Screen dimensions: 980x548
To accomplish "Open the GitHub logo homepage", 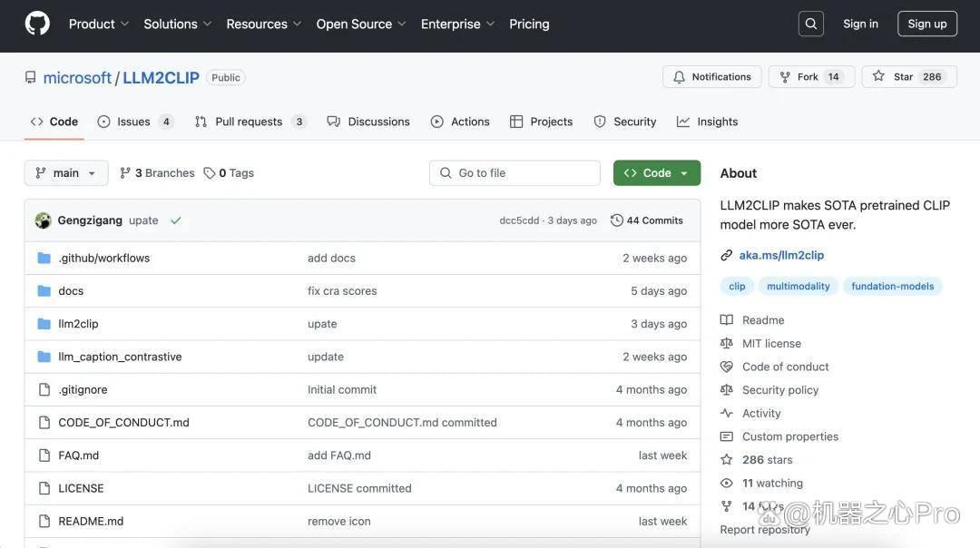I will tap(37, 24).
